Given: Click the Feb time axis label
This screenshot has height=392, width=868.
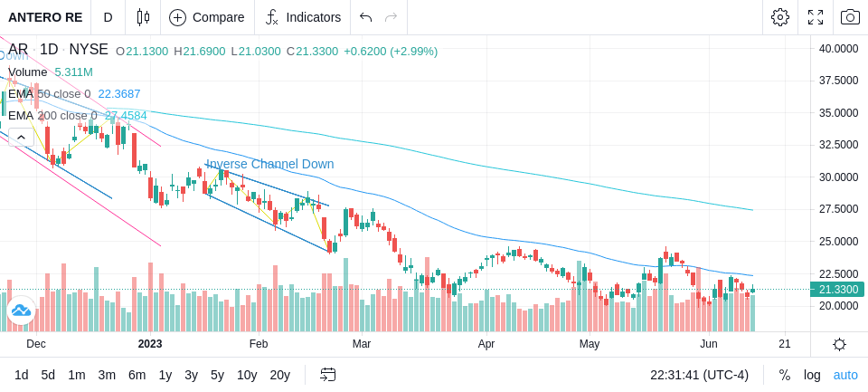Looking at the screenshot, I should [x=259, y=344].
